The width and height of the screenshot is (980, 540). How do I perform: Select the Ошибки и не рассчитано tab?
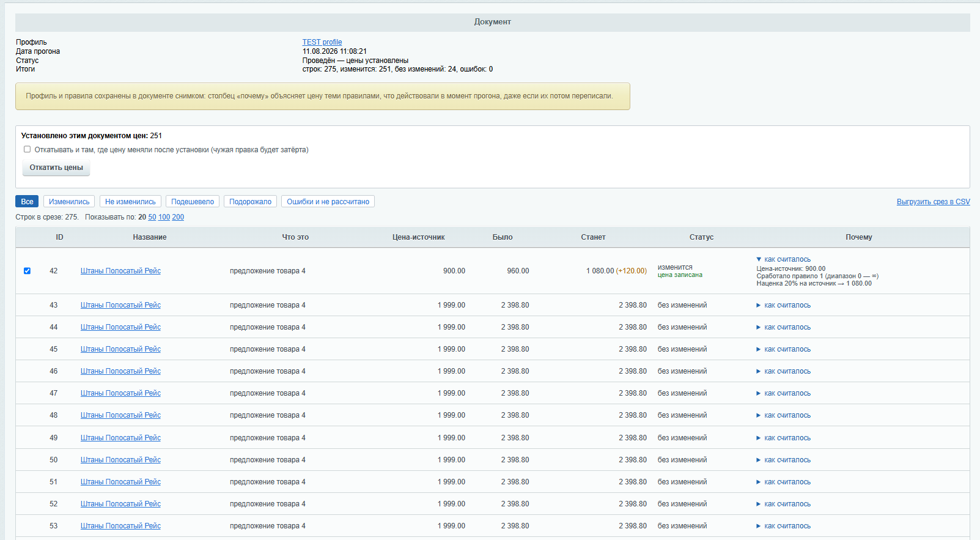pyautogui.click(x=328, y=202)
